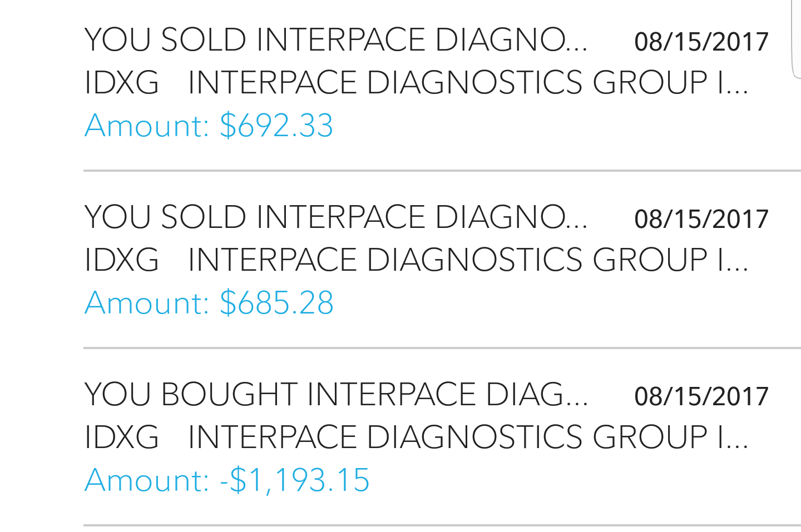
Task: Click company name in the $685.28 sale row
Action: pyautogui.click(x=468, y=260)
